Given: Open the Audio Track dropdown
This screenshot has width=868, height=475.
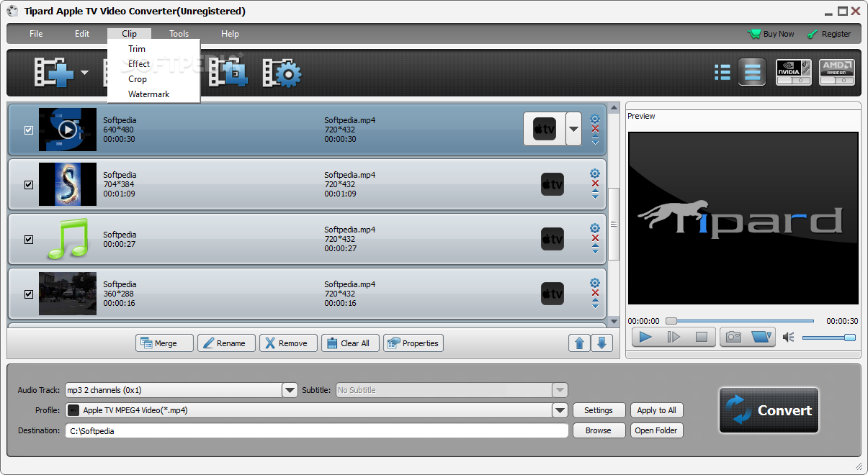Looking at the screenshot, I should pos(290,390).
